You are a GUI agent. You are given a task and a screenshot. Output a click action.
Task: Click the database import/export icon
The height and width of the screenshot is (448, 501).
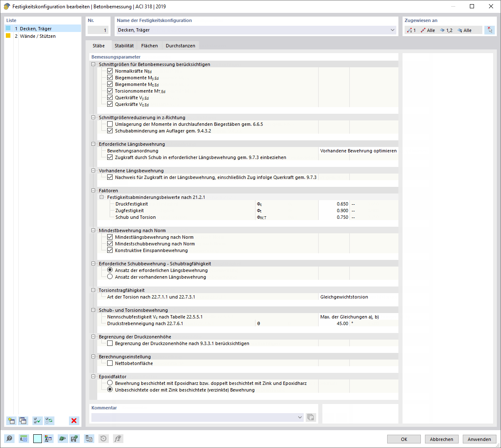coord(89,438)
